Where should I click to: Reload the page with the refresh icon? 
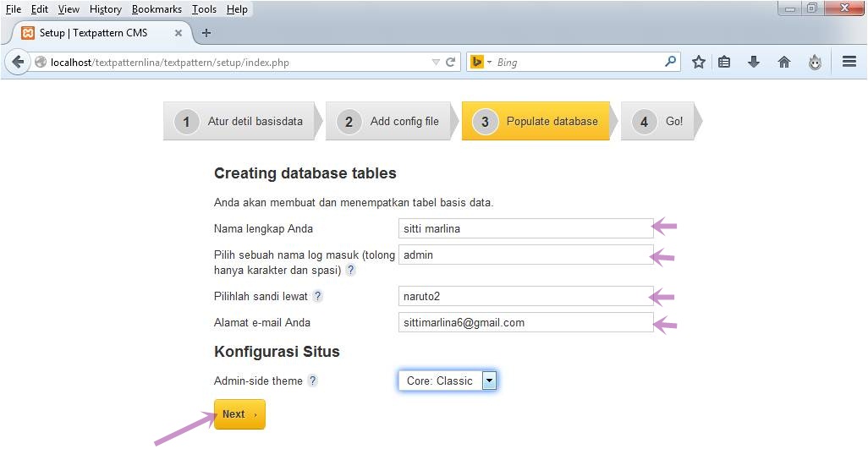coord(451,62)
